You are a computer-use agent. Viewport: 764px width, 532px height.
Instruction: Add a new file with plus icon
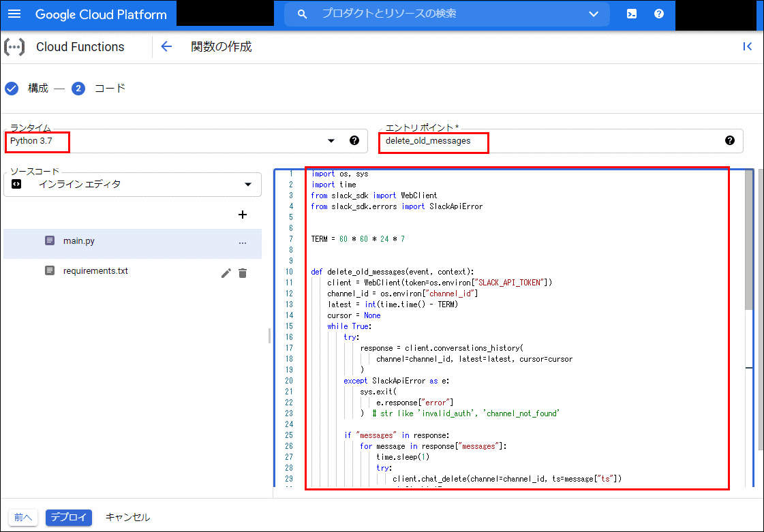(x=243, y=215)
